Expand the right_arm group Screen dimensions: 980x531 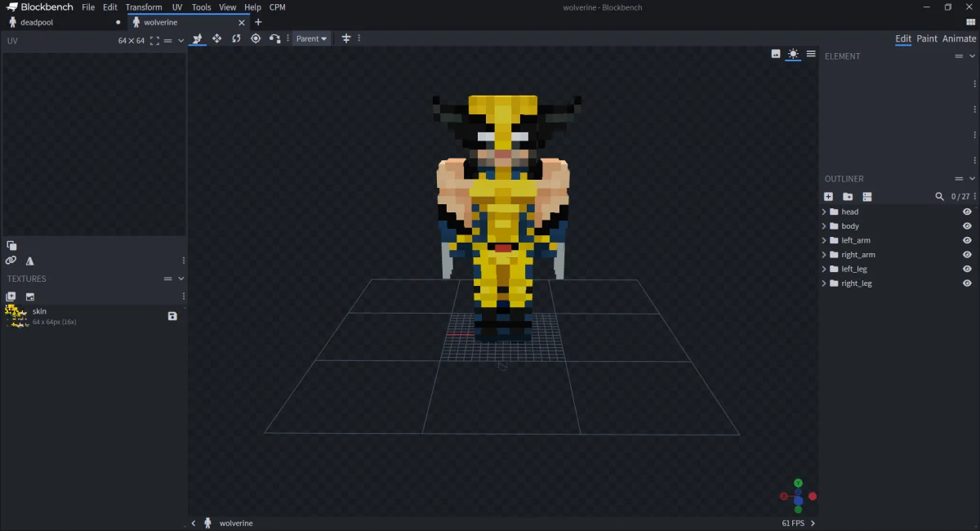point(824,255)
